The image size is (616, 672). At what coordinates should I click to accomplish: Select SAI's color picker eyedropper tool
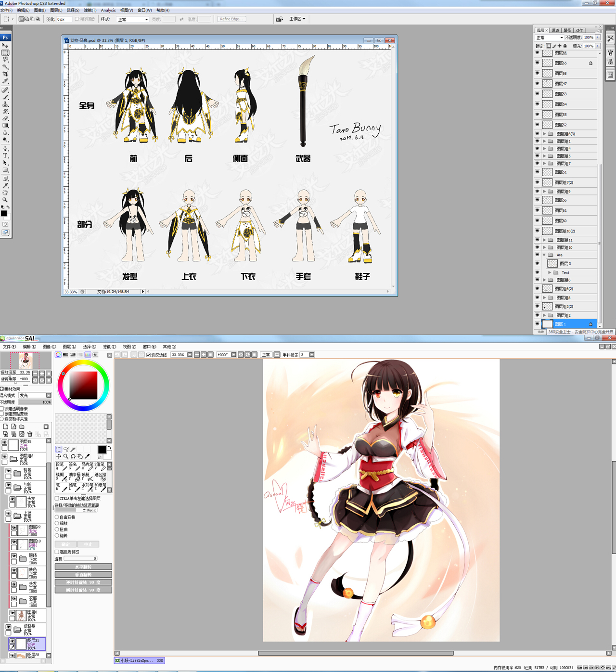87,456
